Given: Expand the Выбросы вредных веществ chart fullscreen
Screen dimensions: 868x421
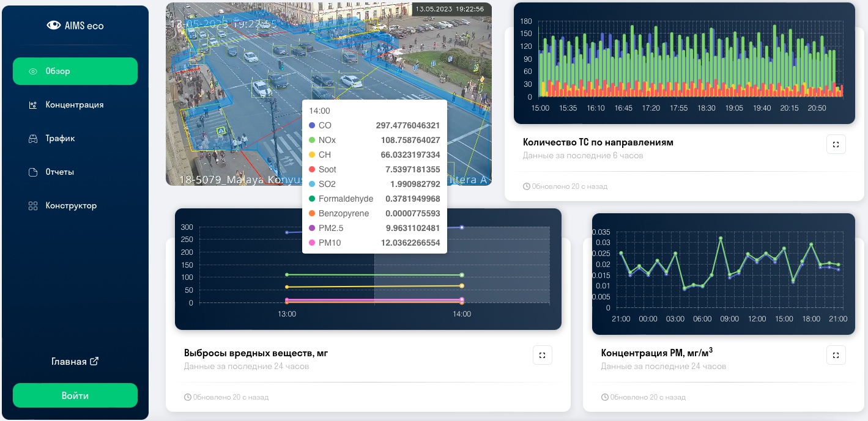Looking at the screenshot, I should (542, 355).
